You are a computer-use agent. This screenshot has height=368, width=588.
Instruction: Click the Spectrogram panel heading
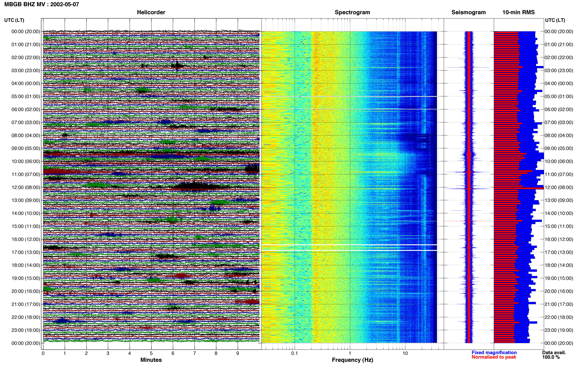(x=352, y=12)
